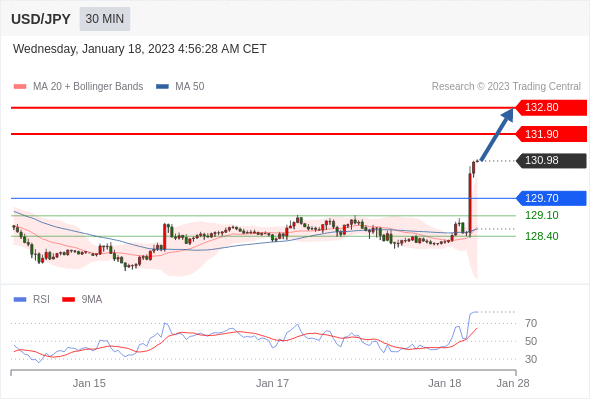Viewport: 590px width, 400px height.
Task: Click the blue MA 50 legend swatch
Action: click(162, 87)
